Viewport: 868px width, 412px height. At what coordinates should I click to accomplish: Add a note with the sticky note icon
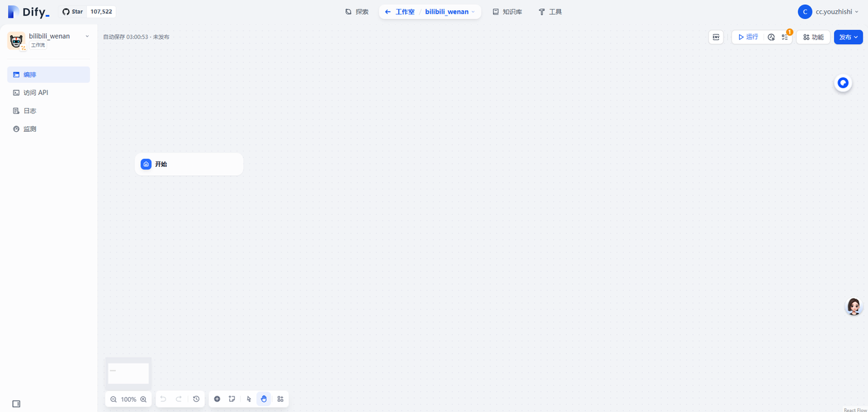click(232, 399)
